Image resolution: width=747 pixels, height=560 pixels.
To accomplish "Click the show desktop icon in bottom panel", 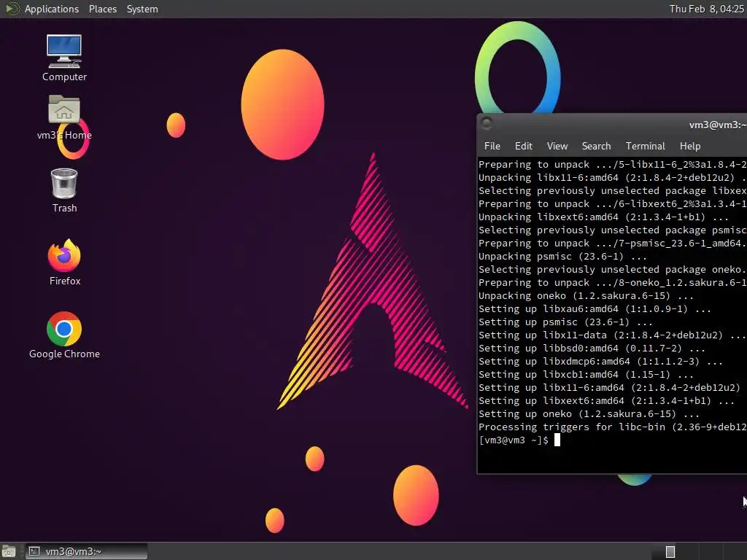I will click(9, 551).
